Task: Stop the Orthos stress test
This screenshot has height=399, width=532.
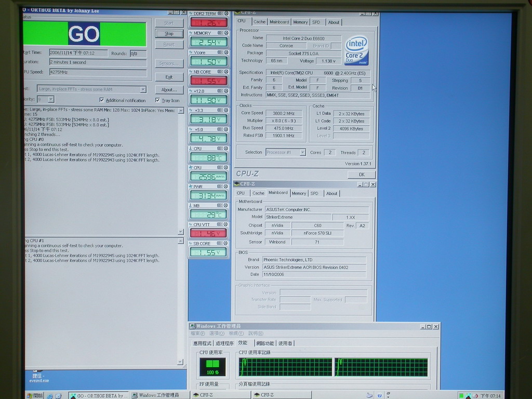Action: (x=169, y=34)
